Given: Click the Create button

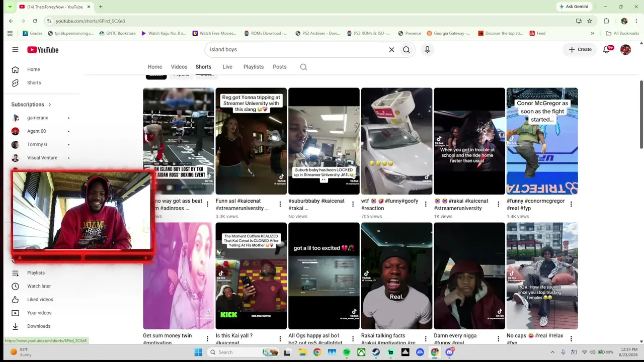Looking at the screenshot, I should 580,50.
